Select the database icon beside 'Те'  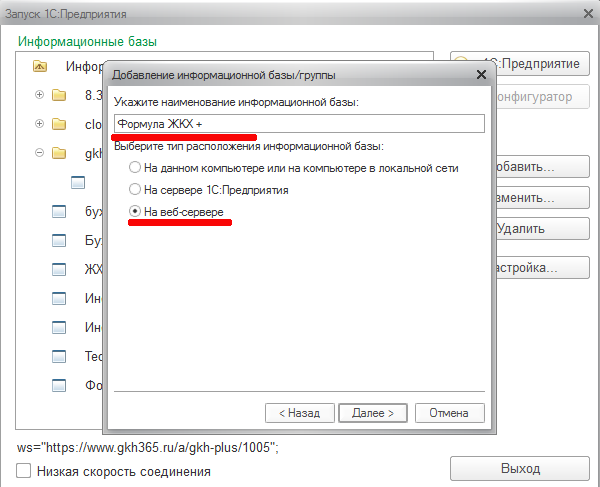pyautogui.click(x=59, y=357)
